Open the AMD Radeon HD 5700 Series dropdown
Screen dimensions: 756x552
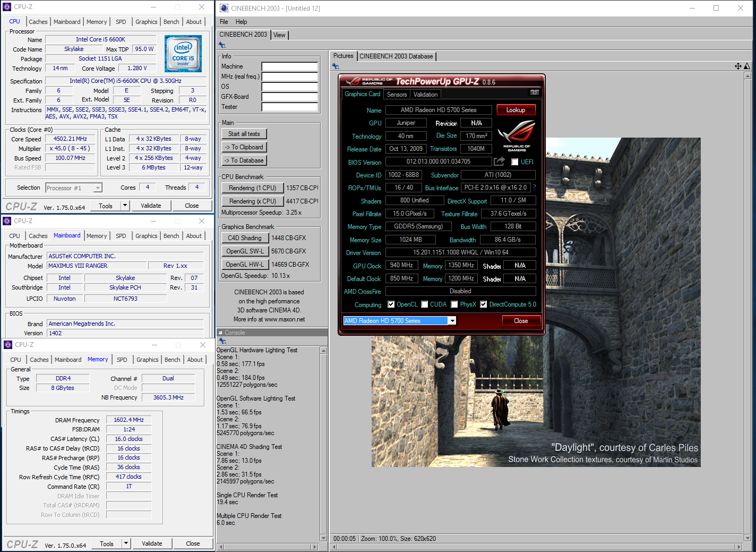click(x=452, y=320)
